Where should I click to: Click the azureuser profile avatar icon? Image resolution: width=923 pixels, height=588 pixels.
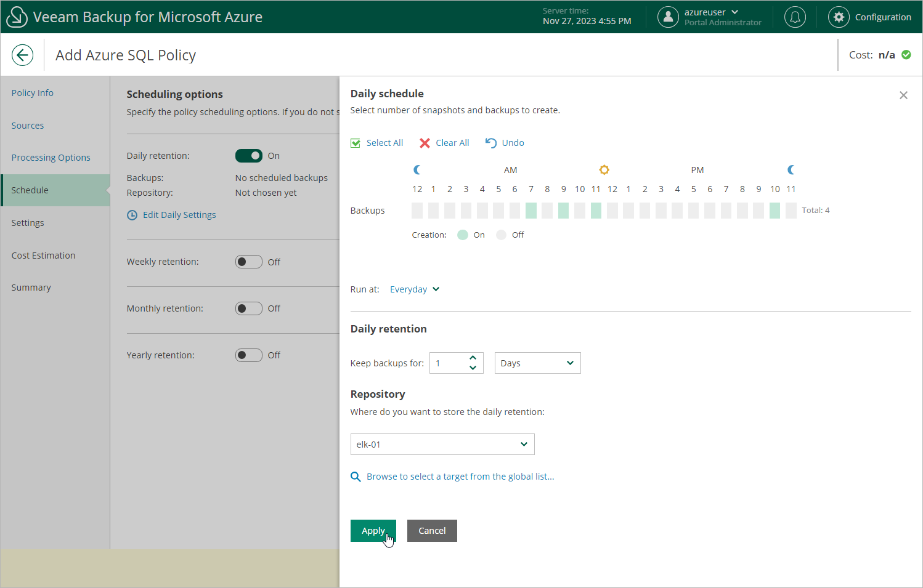(668, 17)
